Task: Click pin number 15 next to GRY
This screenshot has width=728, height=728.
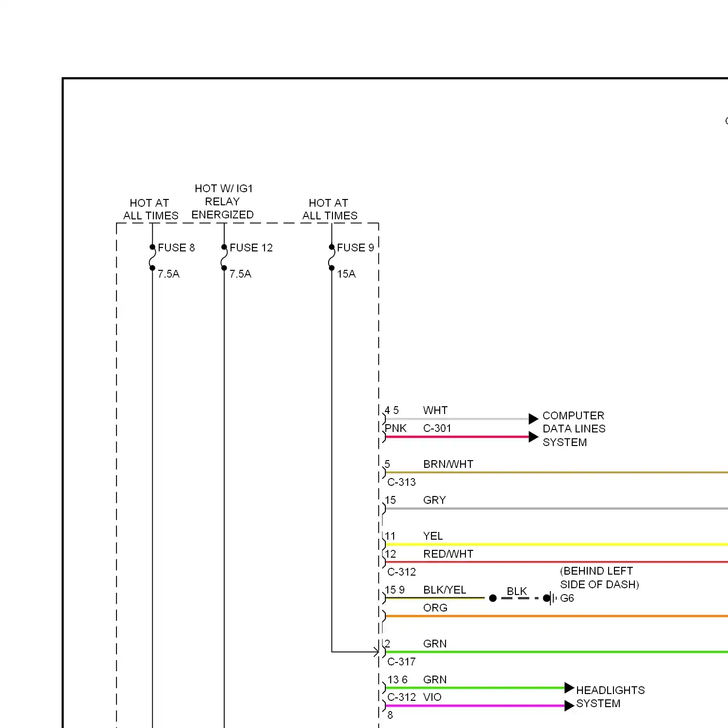Action: 390,500
